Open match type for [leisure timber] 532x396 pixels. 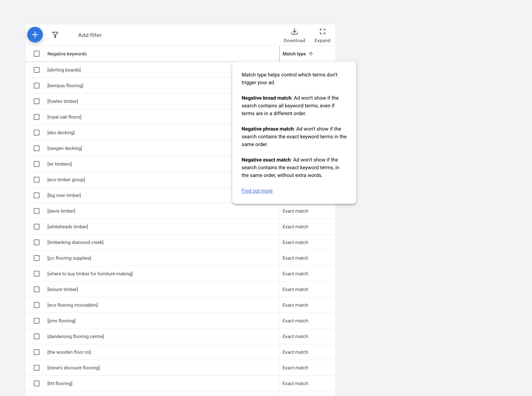tap(295, 289)
